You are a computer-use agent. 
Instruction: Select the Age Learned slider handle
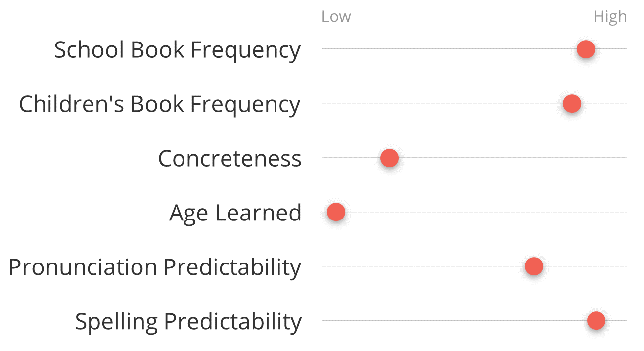336,212
